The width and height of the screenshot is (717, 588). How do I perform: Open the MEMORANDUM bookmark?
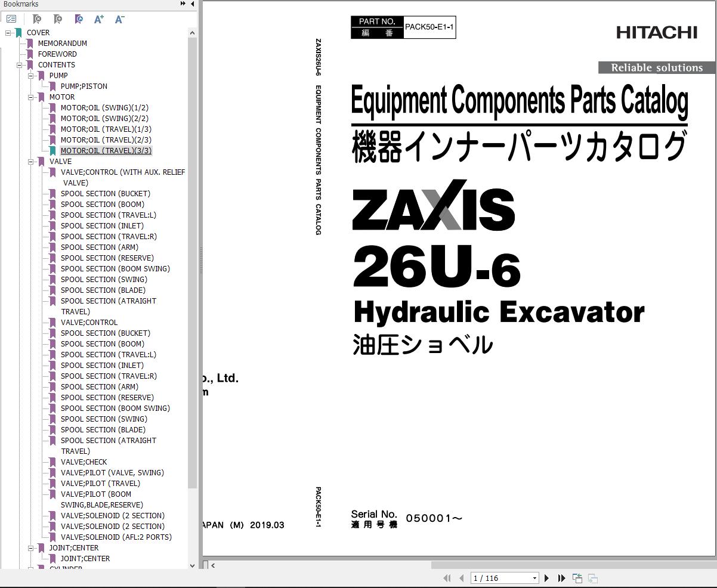[x=63, y=44]
